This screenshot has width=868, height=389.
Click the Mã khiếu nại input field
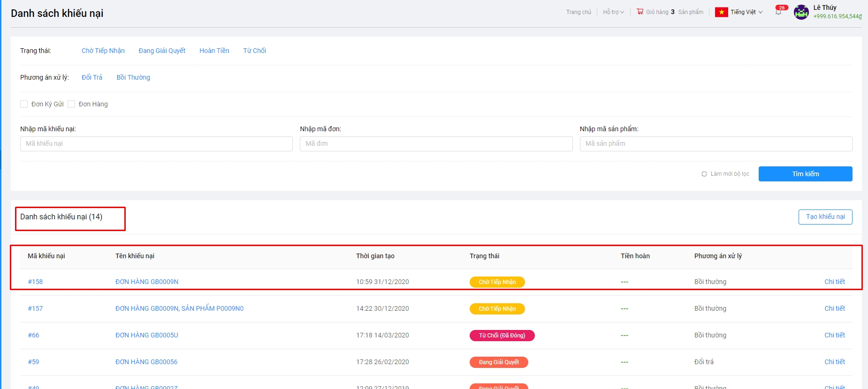(156, 144)
